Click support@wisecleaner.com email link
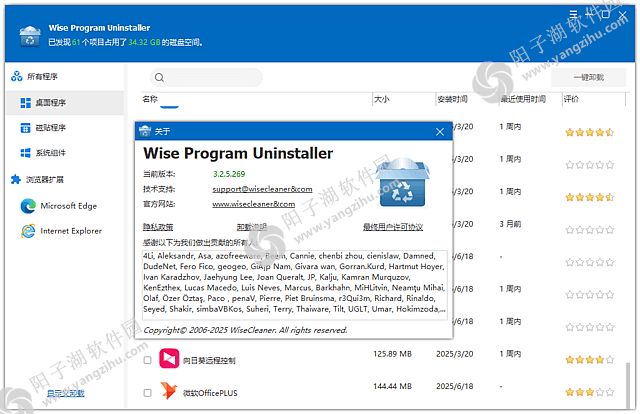The height and width of the screenshot is (414, 640). [x=262, y=189]
